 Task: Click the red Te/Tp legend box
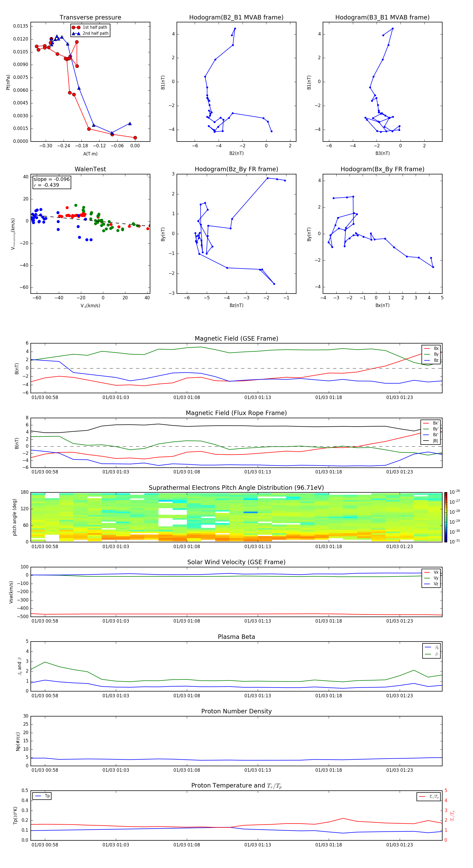coord(429,796)
